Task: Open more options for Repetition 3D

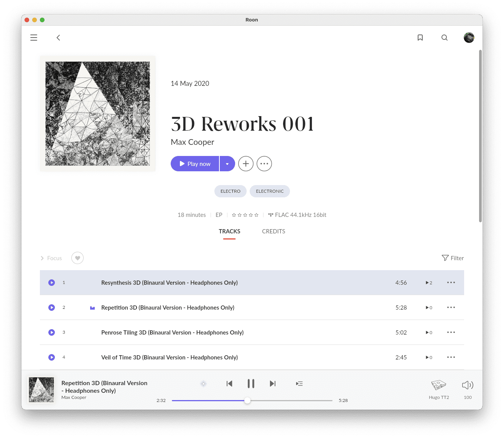Action: click(x=451, y=308)
